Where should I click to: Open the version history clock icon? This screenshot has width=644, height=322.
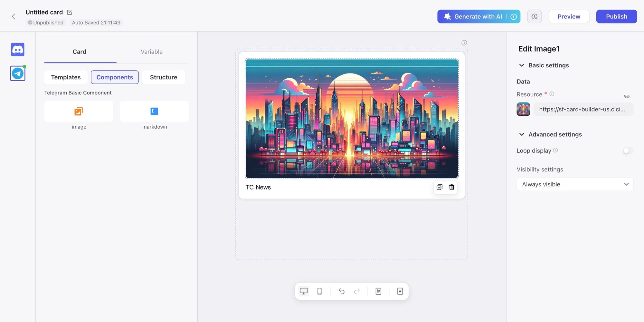point(535,16)
